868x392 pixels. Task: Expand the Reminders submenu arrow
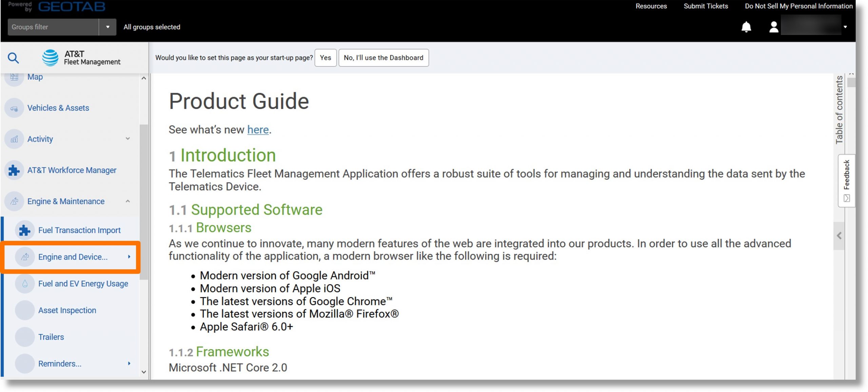tap(129, 364)
